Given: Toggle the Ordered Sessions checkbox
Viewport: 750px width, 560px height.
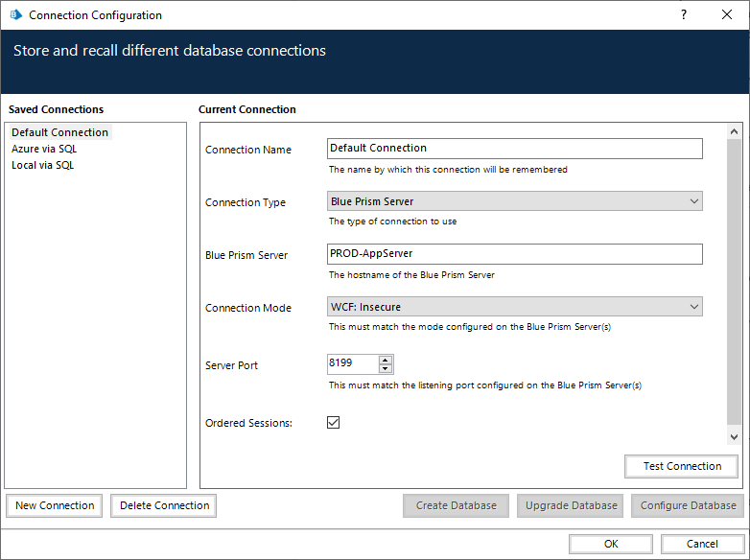Looking at the screenshot, I should (334, 422).
